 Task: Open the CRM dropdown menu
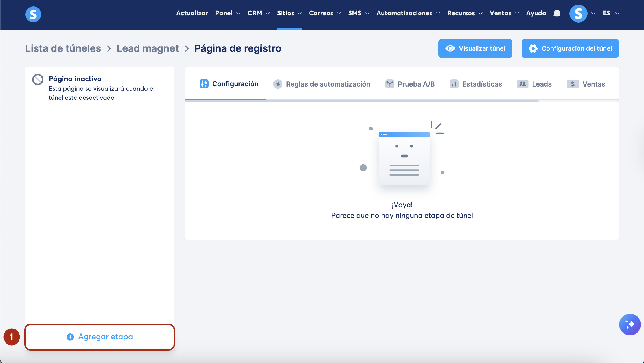pos(259,13)
